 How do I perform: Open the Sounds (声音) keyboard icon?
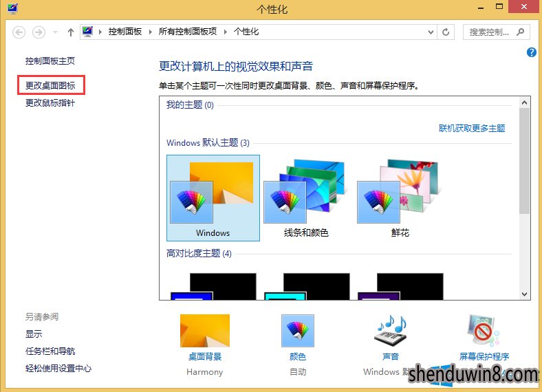coord(391,331)
